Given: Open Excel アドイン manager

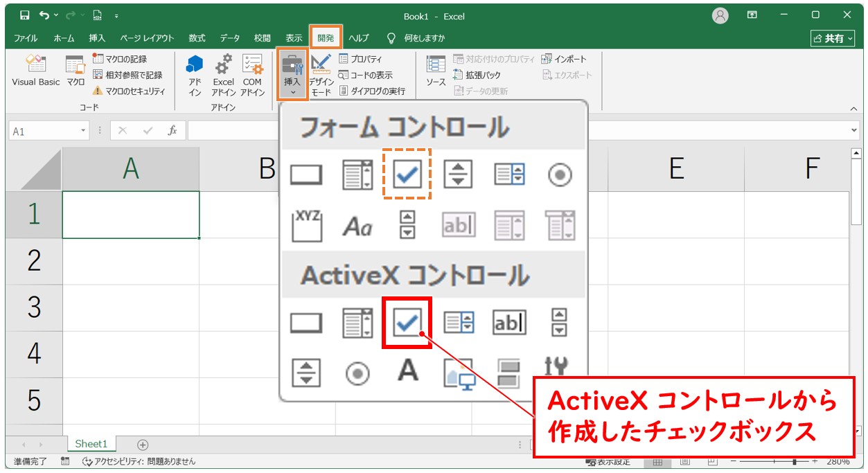Looking at the screenshot, I should point(223,75).
